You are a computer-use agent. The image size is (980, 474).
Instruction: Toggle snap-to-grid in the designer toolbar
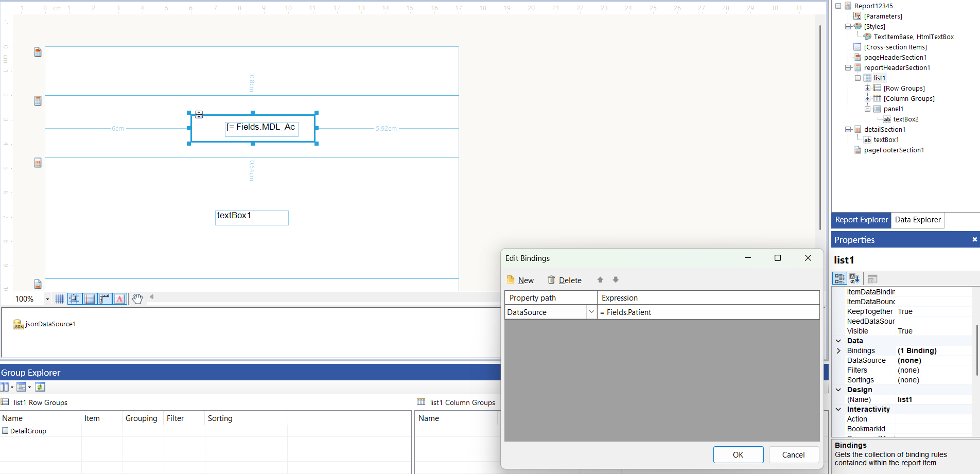pyautogui.click(x=75, y=299)
